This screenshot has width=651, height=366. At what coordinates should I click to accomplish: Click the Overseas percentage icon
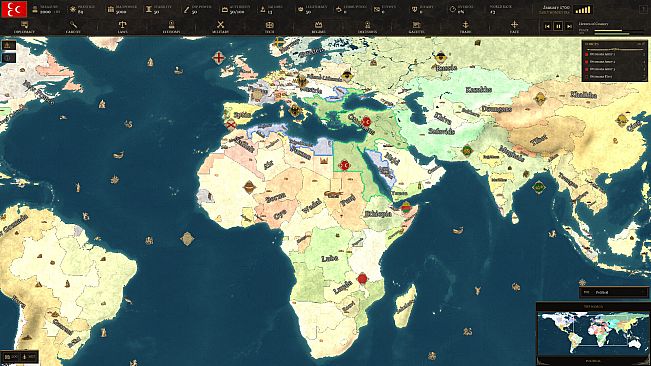pos(453,9)
